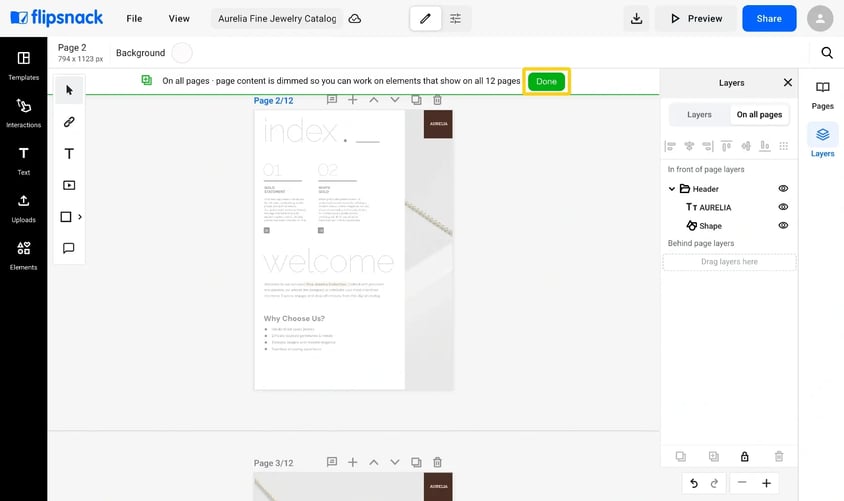The width and height of the screenshot is (844, 501).
Task: Move Page 3 down
Action: click(x=395, y=462)
